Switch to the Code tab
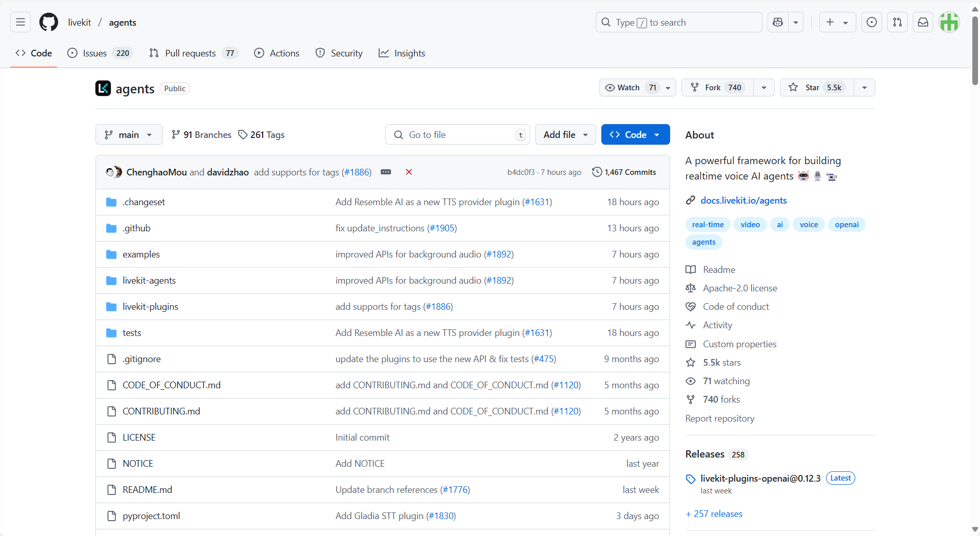The height and width of the screenshot is (536, 980). pyautogui.click(x=34, y=53)
